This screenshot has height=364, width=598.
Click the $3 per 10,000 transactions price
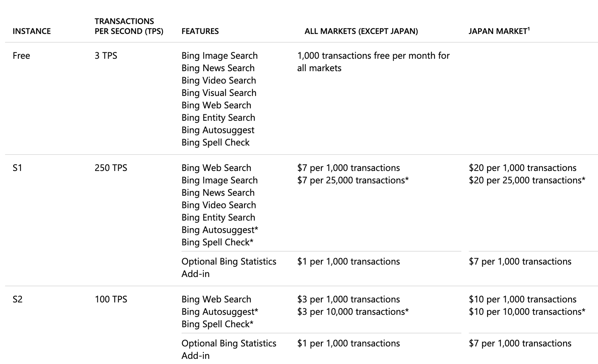pyautogui.click(x=353, y=312)
